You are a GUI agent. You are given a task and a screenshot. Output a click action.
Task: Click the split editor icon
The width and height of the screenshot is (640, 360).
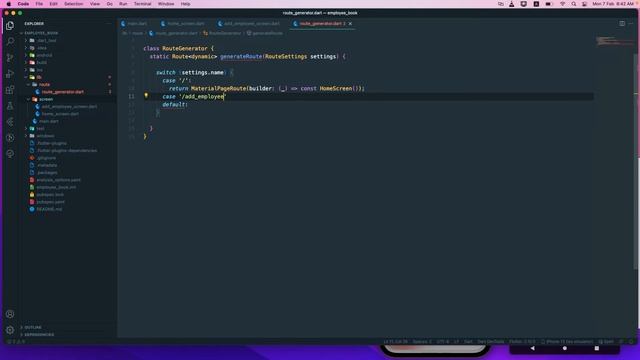point(622,24)
